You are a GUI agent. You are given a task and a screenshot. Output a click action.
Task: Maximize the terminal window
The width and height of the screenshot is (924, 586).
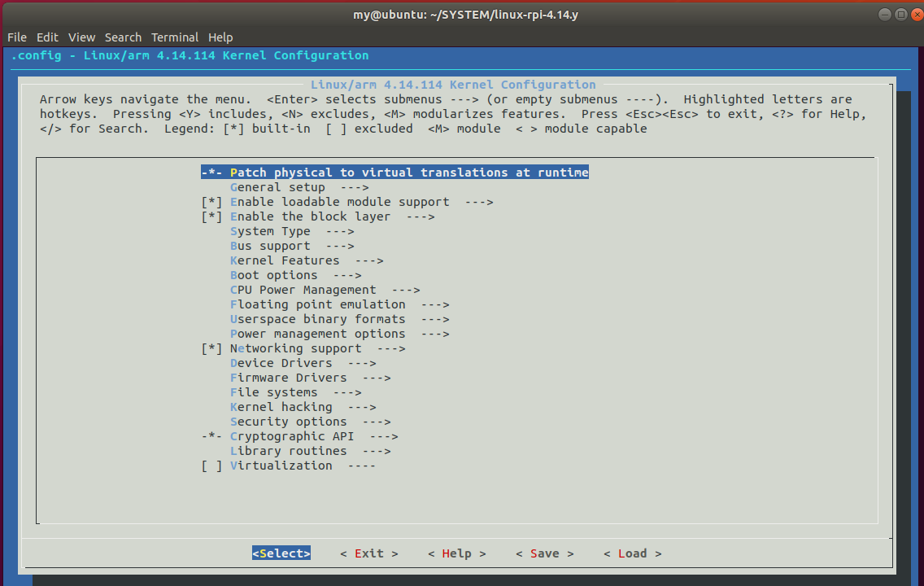pos(901,14)
